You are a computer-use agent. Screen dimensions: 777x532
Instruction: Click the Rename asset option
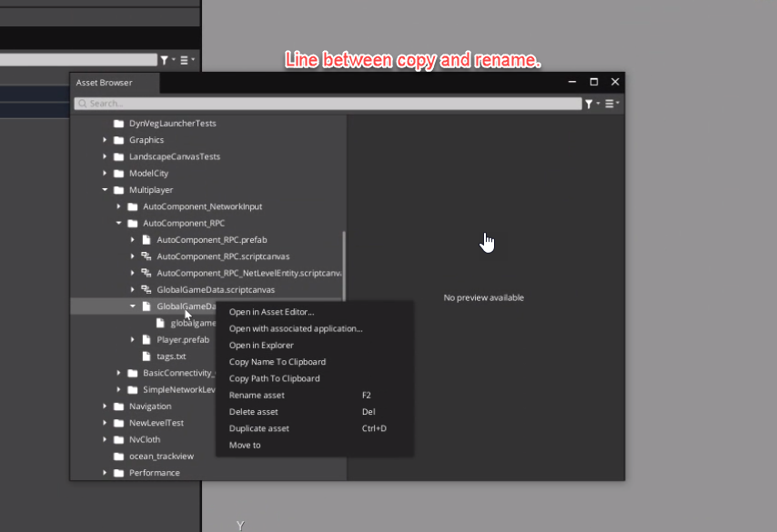[256, 395]
